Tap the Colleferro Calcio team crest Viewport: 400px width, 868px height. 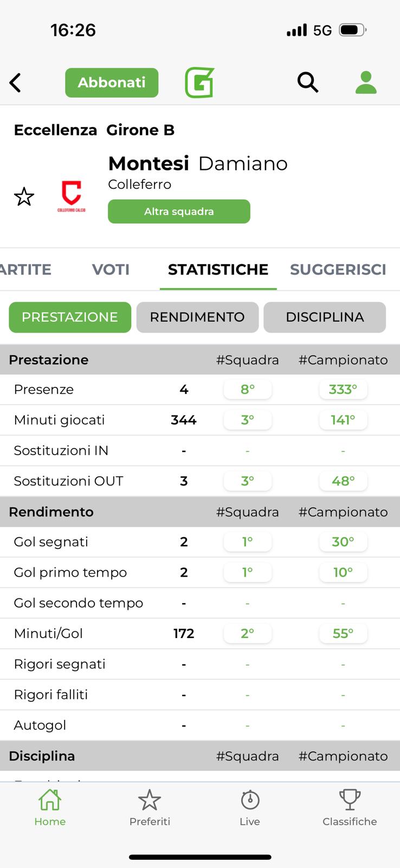[71, 196]
